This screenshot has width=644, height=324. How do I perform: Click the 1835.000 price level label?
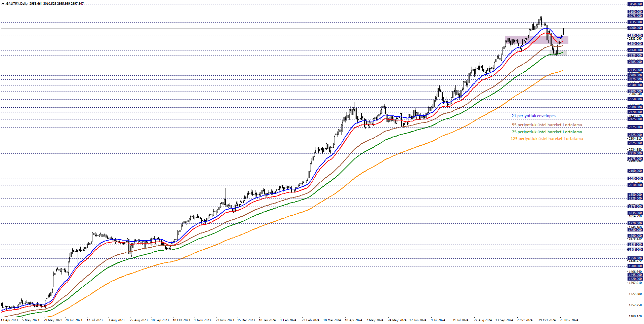pyautogui.click(x=635, y=213)
